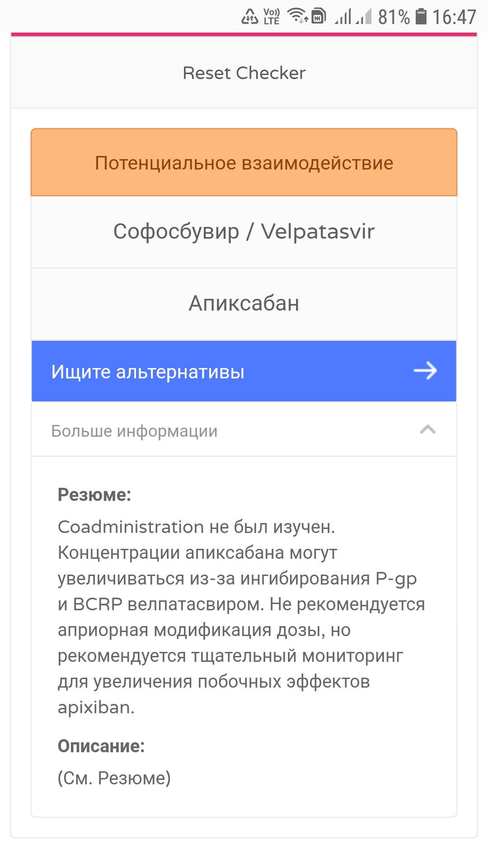
Task: Tap the VoLTE indicator icon
Action: coord(272,16)
